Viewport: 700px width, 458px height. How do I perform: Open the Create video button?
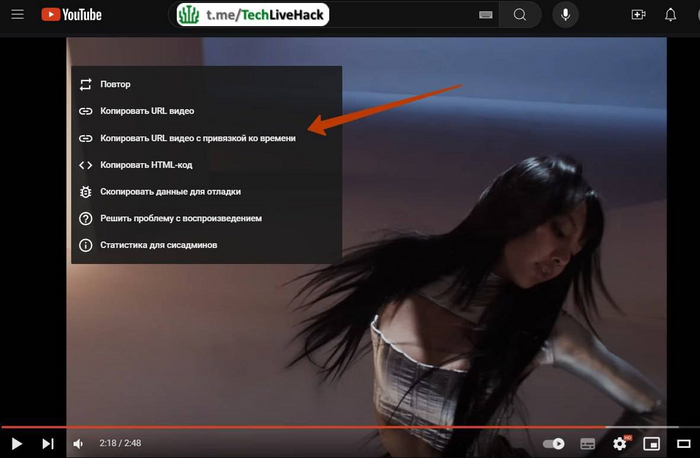638,15
